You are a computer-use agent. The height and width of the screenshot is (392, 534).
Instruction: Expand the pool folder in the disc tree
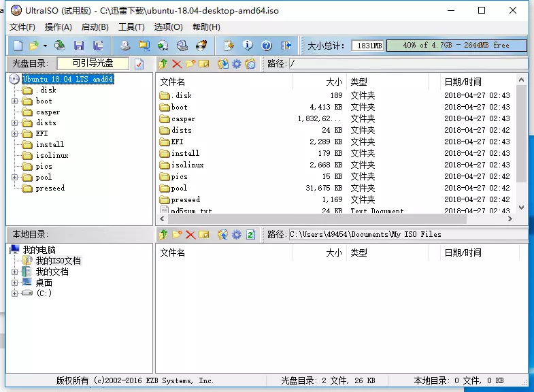[x=14, y=177]
